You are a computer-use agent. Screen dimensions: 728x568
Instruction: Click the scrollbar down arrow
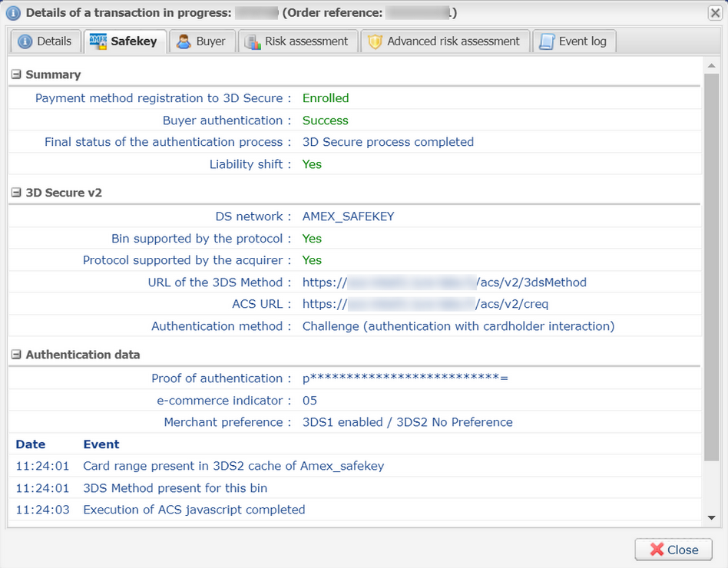pos(712,518)
